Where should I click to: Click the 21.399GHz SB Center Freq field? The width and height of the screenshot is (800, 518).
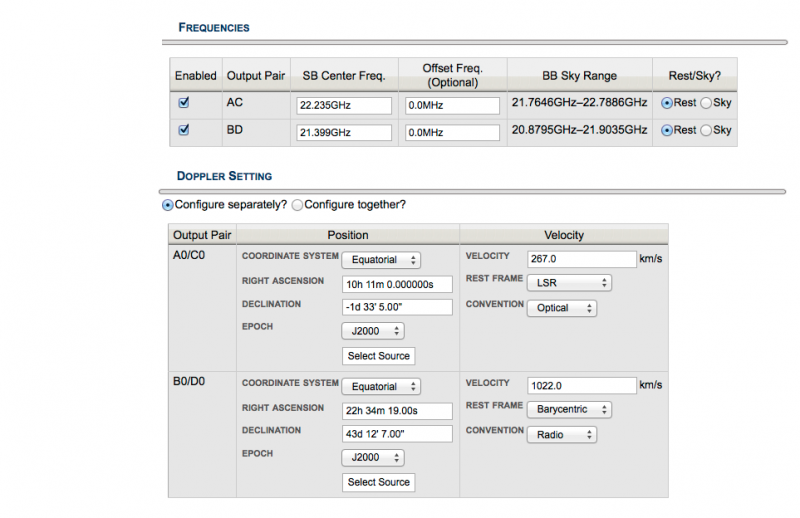[x=343, y=132]
